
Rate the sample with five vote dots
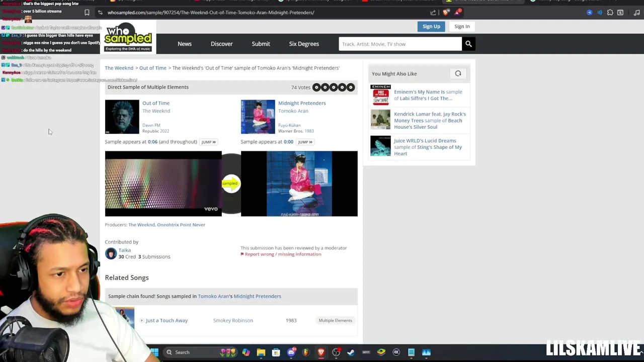click(x=333, y=87)
